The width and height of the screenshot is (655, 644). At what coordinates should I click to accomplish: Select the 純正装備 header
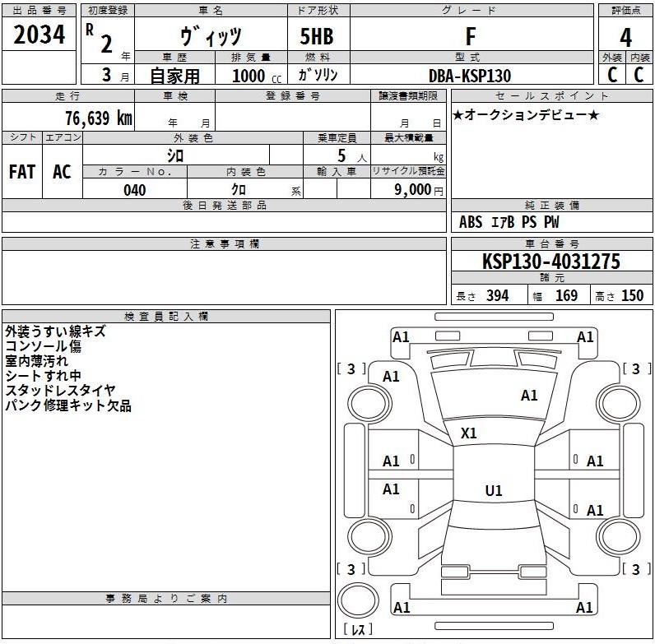coord(552,205)
